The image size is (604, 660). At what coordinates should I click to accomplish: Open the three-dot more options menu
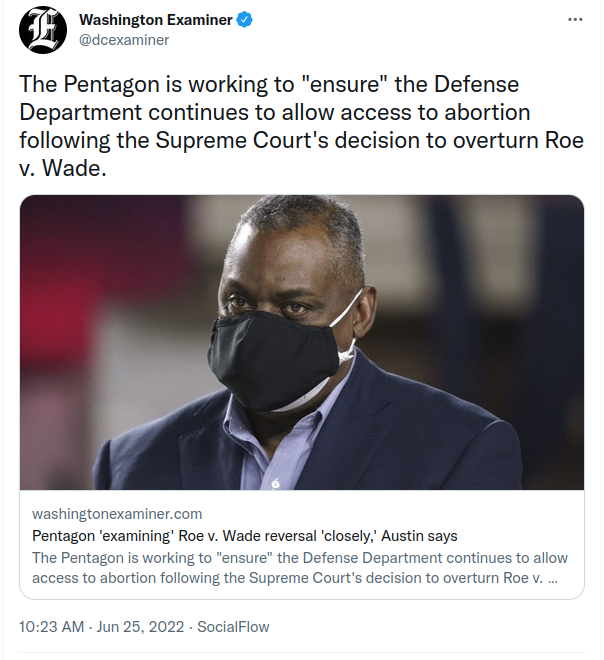(575, 19)
